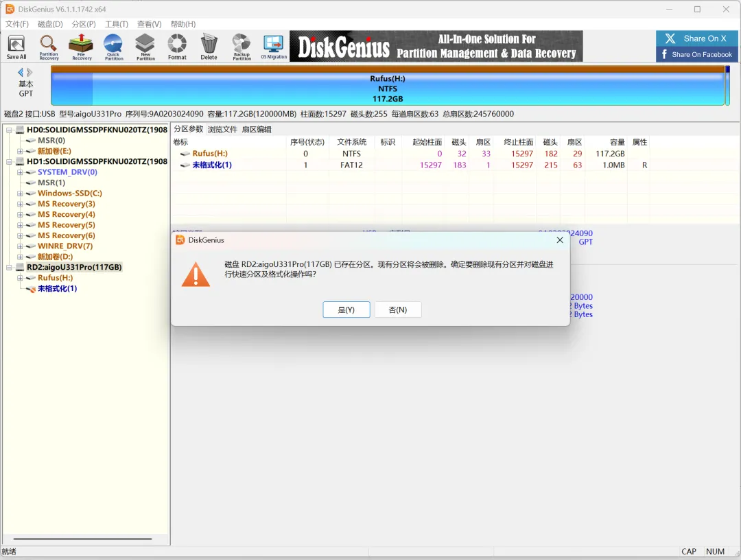Switch to the 扇区编辑 tab

point(257,129)
